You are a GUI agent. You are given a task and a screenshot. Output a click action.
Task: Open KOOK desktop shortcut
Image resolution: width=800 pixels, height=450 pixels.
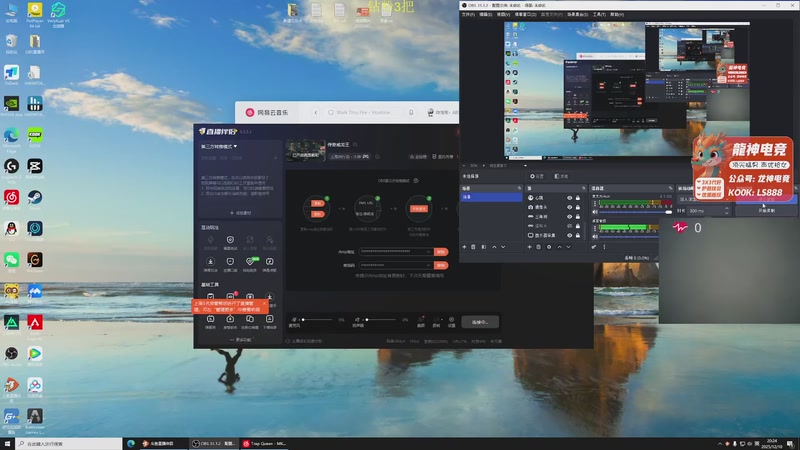[x=35, y=137]
